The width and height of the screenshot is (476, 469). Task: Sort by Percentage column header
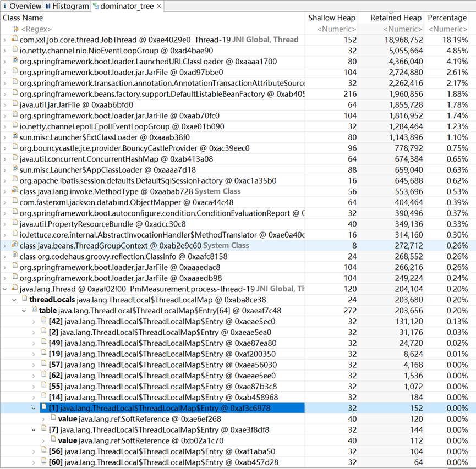[x=447, y=18]
